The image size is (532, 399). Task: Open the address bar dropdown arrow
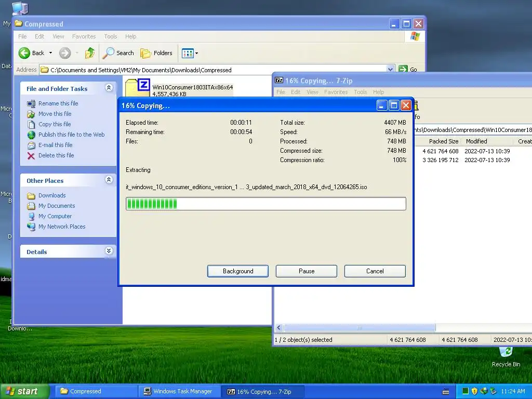click(x=390, y=69)
